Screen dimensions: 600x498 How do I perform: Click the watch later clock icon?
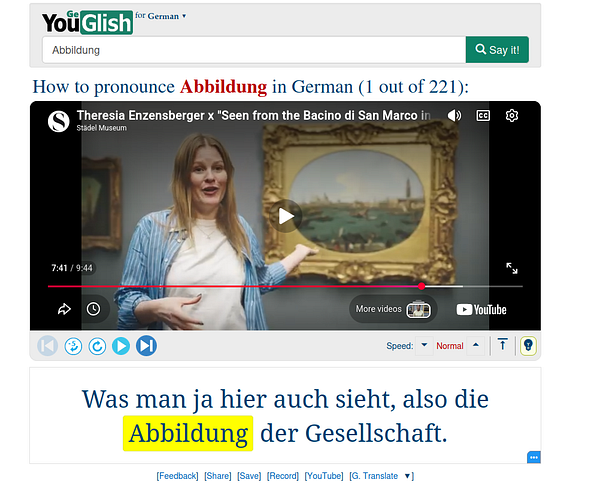point(93,309)
